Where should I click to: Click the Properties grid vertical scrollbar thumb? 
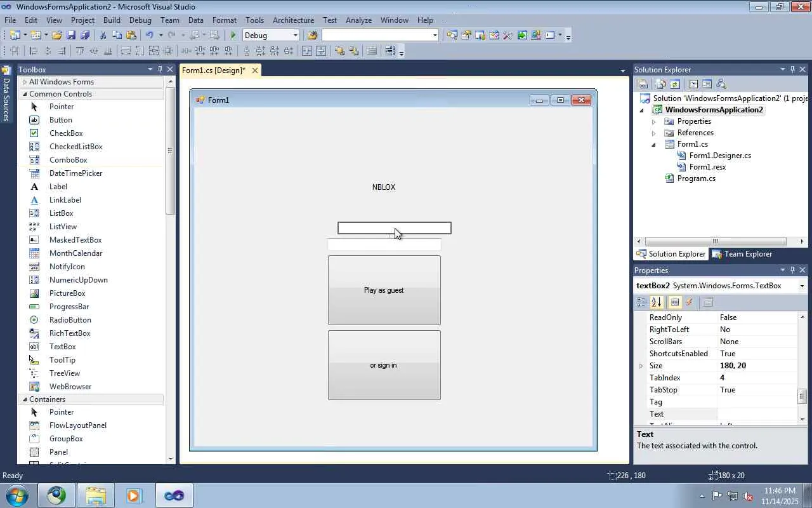802,396
